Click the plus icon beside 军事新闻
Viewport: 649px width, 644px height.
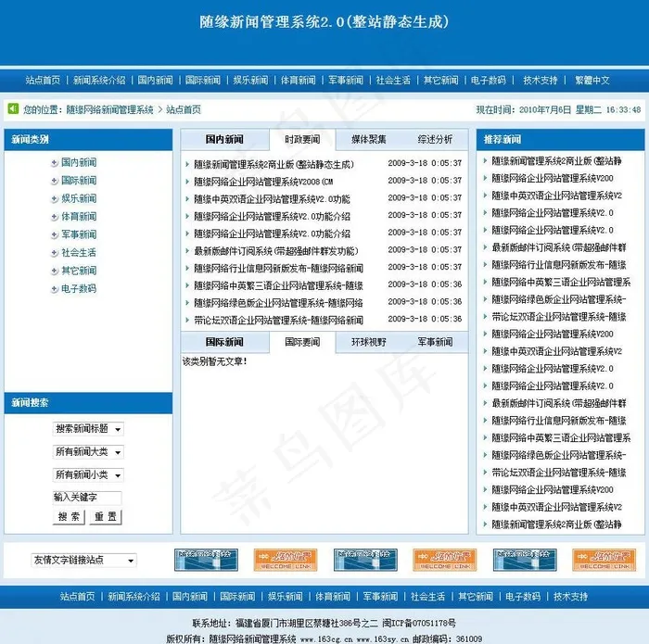pos(55,235)
